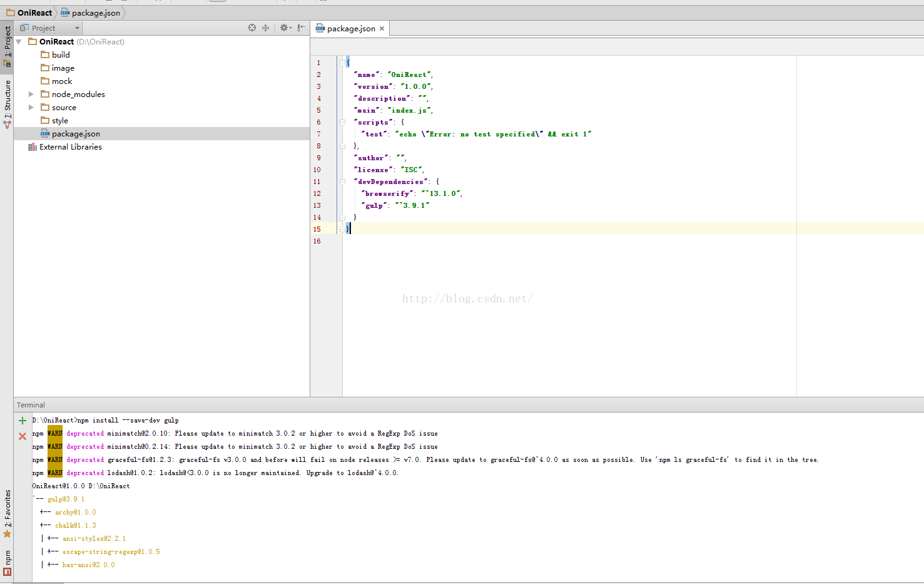The image size is (924, 584).
Task: Click the Terminal panel title
Action: point(31,405)
